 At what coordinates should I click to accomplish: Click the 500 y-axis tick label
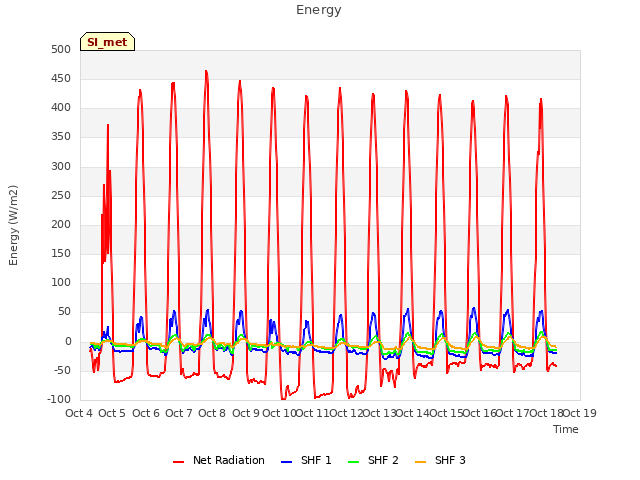point(61,49)
